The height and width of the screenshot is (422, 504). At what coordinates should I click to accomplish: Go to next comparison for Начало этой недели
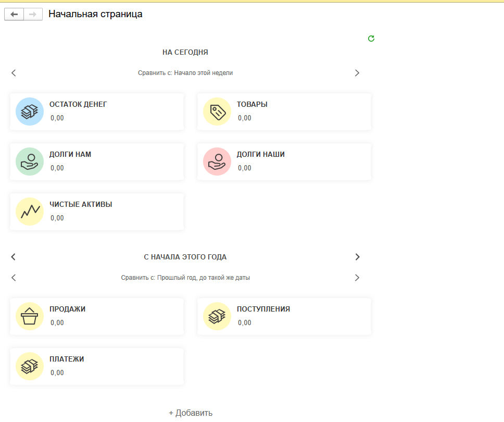click(357, 73)
